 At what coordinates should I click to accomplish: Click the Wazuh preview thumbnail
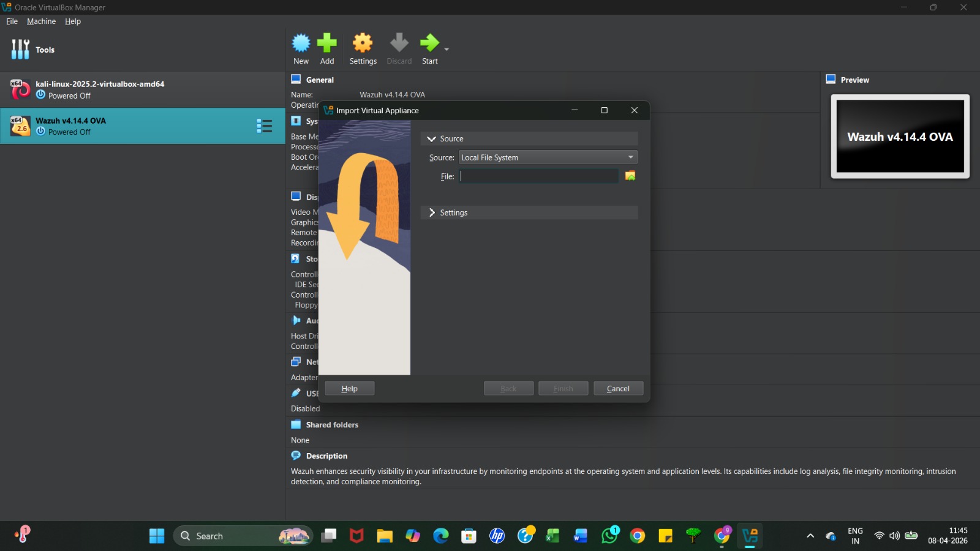click(x=900, y=137)
